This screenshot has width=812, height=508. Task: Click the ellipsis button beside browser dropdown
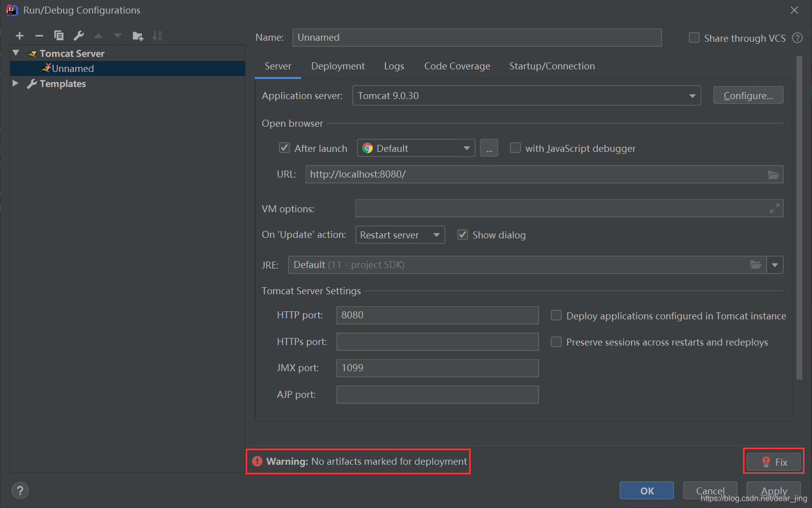click(x=489, y=148)
